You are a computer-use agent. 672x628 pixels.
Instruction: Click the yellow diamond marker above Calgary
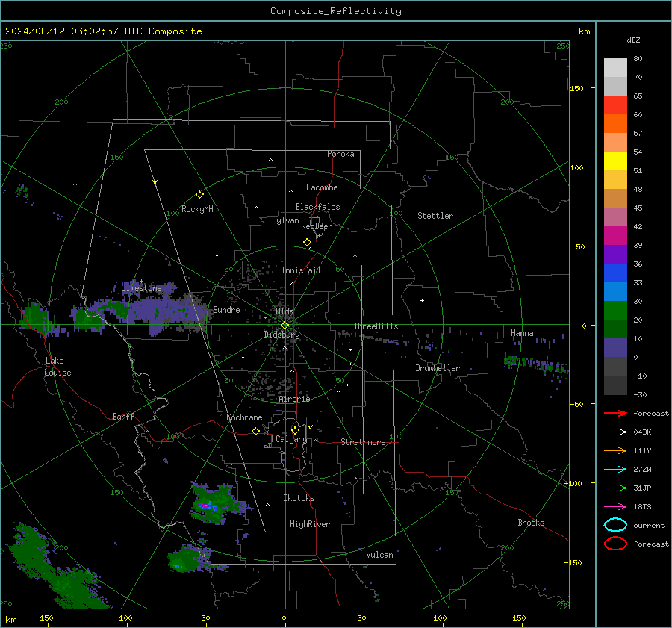(295, 430)
